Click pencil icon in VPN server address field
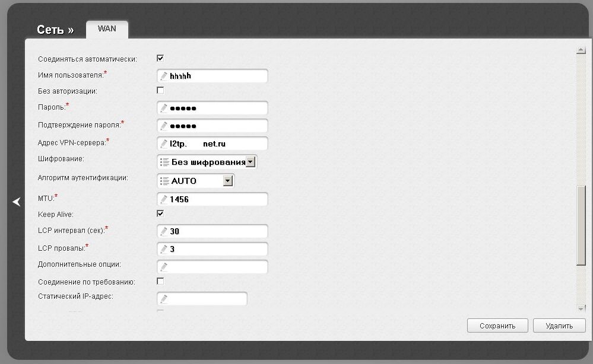Image resolution: width=593 pixels, height=364 pixels. [164, 144]
